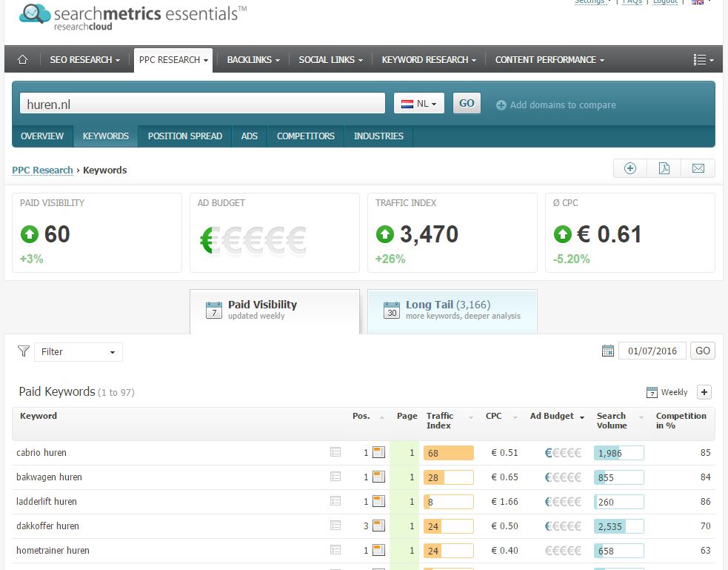Open details icon for ladderlift huren
This screenshot has width=728, height=570.
click(x=335, y=501)
